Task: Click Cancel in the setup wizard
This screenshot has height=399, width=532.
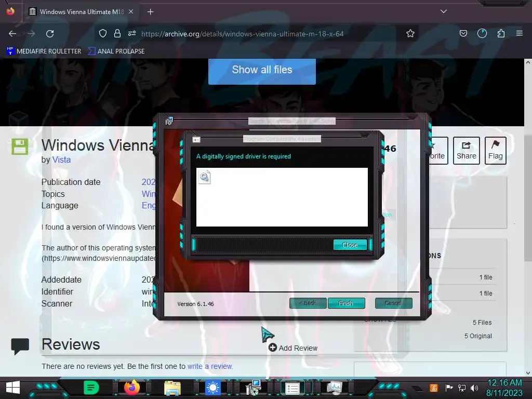Action: pyautogui.click(x=394, y=303)
